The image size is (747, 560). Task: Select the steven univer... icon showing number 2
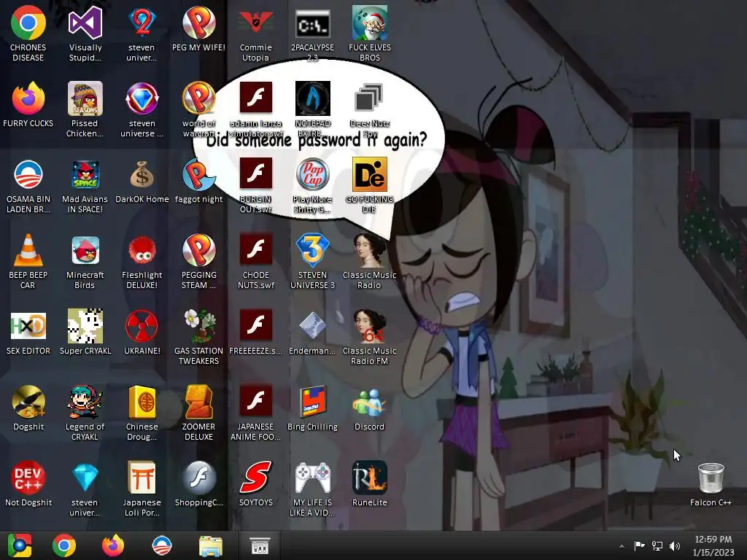tap(142, 34)
